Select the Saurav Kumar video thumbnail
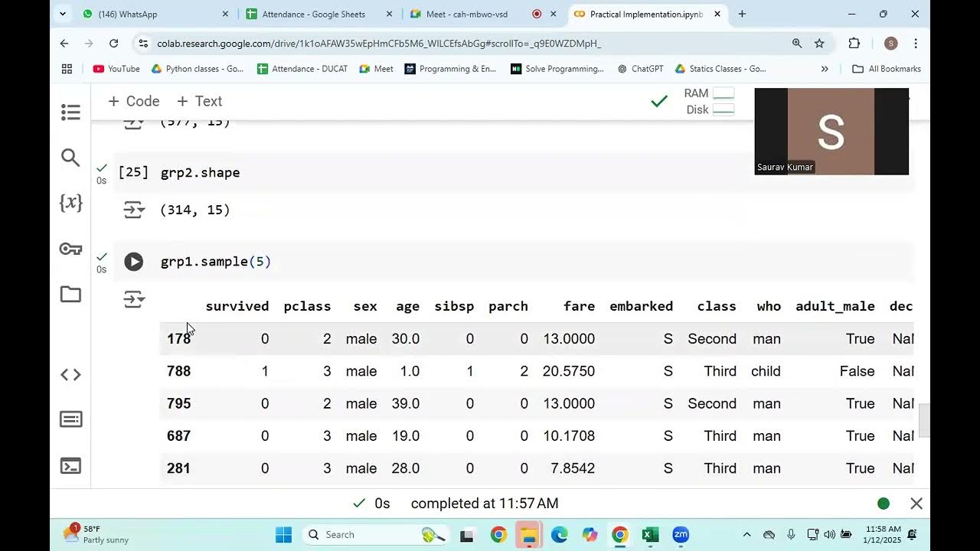 [x=831, y=132]
